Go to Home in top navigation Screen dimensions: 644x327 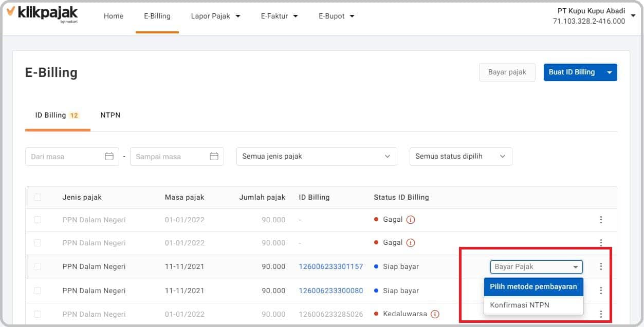point(114,16)
